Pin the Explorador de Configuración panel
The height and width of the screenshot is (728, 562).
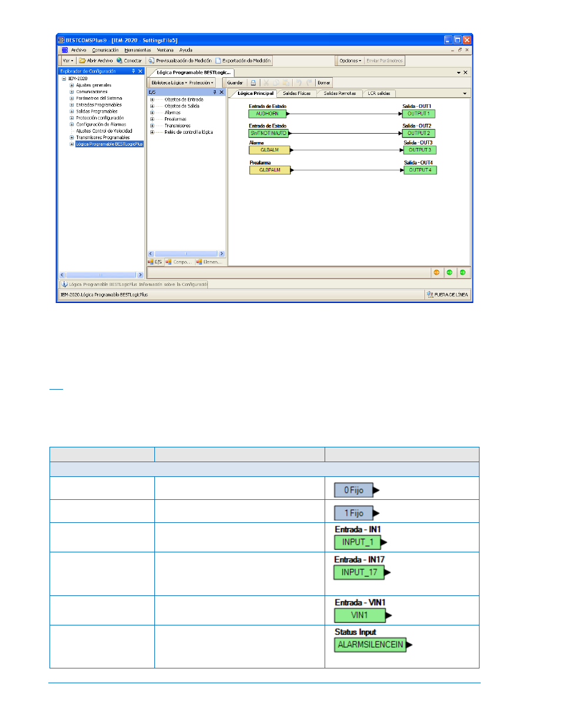tap(133, 71)
